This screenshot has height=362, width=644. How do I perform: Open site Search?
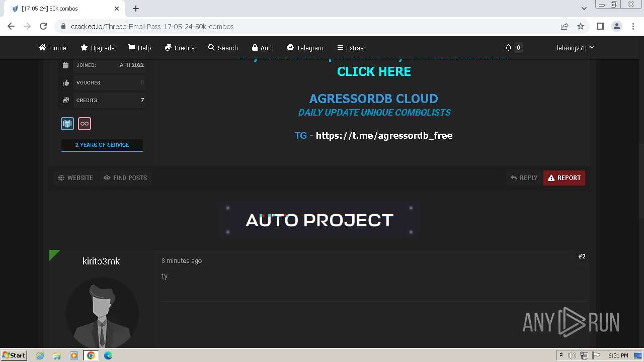point(223,48)
